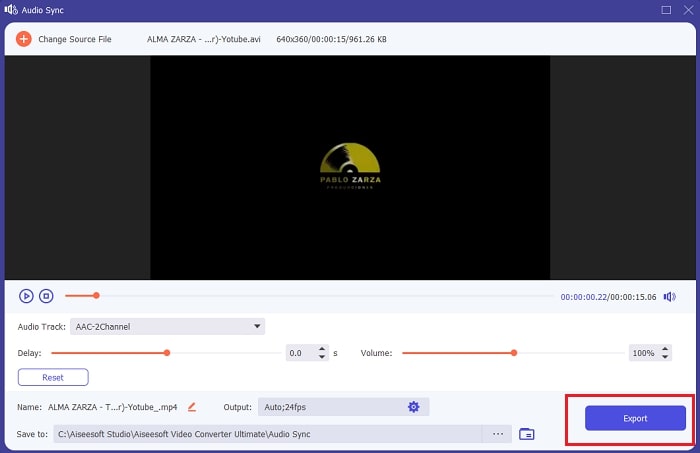700x453 pixels.
Task: Stop the video playback
Action: pyautogui.click(x=46, y=296)
